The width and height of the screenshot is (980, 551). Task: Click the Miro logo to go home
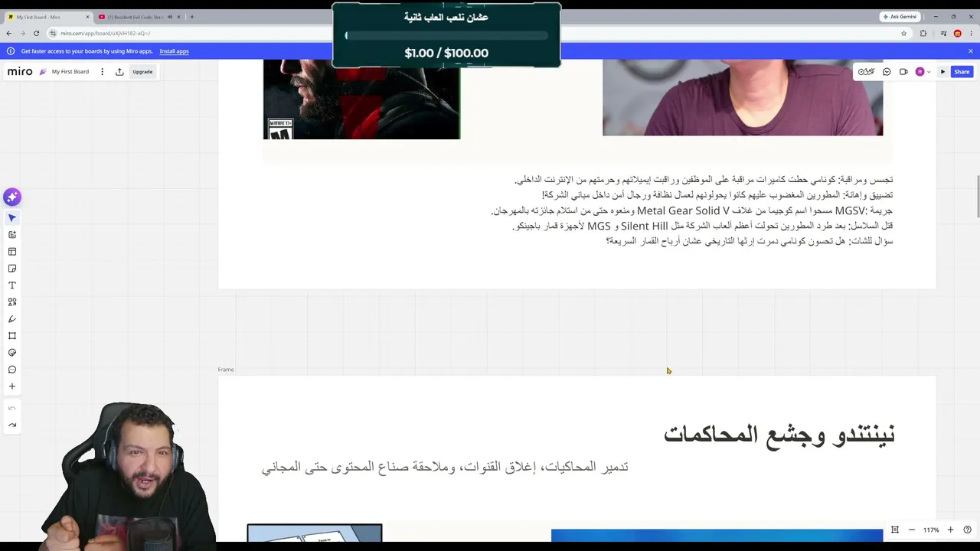[x=20, y=71]
